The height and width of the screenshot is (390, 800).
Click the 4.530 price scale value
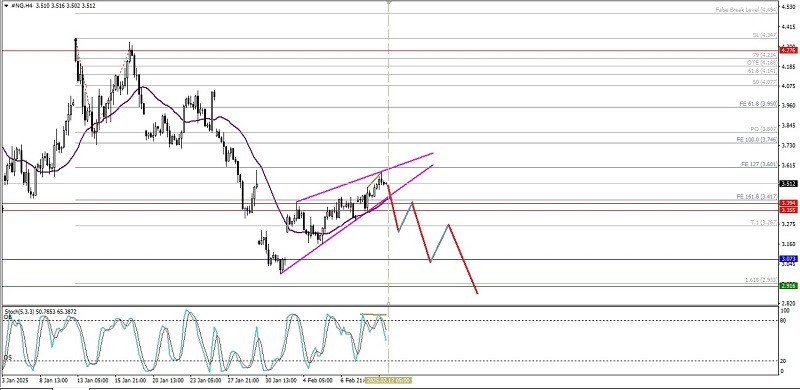click(x=788, y=7)
